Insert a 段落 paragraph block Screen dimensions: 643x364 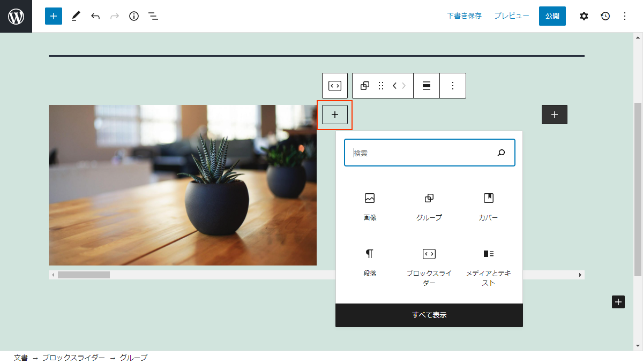370,263
